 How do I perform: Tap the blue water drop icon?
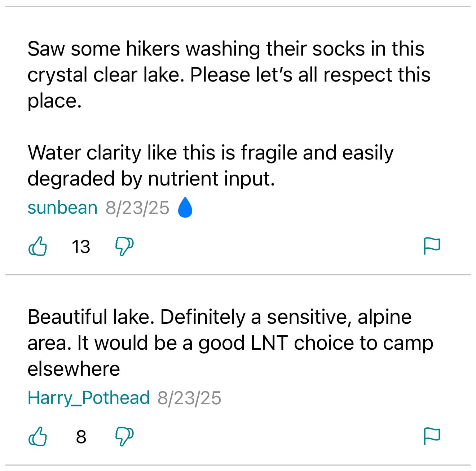pyautogui.click(x=185, y=208)
